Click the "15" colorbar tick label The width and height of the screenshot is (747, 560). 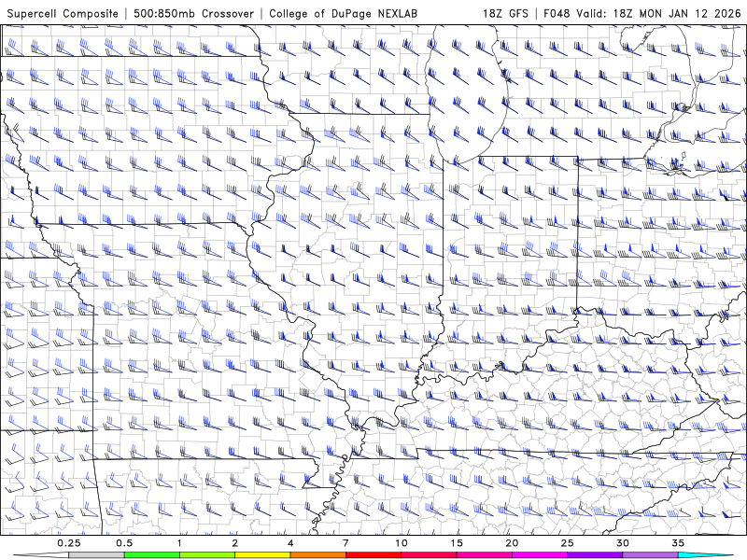(457, 543)
